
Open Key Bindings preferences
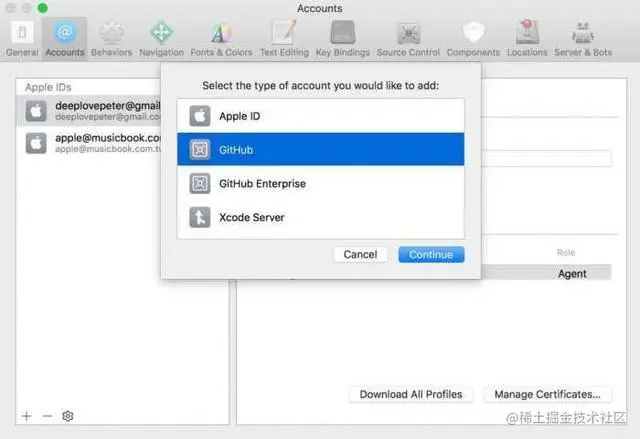coord(342,40)
